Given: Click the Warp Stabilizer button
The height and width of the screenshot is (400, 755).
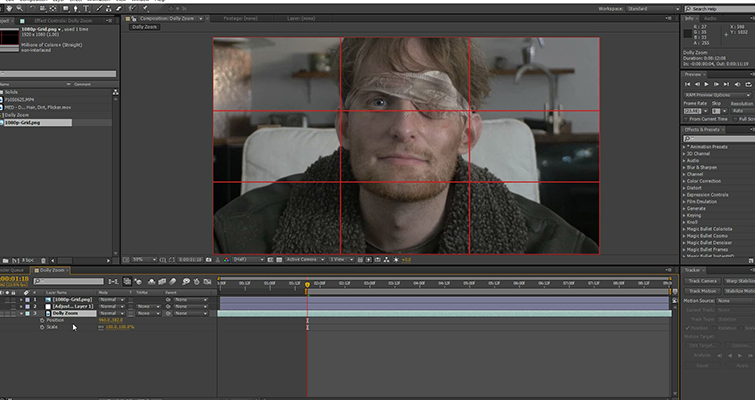Looking at the screenshot, I should [x=738, y=281].
